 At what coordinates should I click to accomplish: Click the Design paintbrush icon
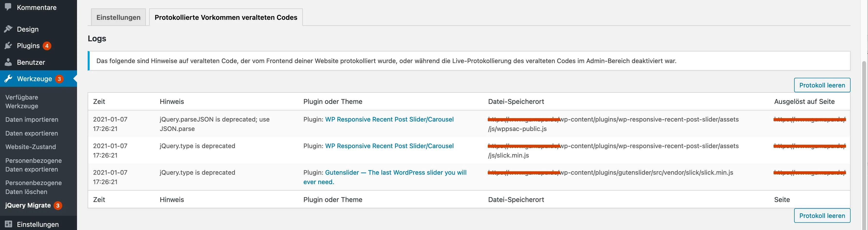[8, 29]
